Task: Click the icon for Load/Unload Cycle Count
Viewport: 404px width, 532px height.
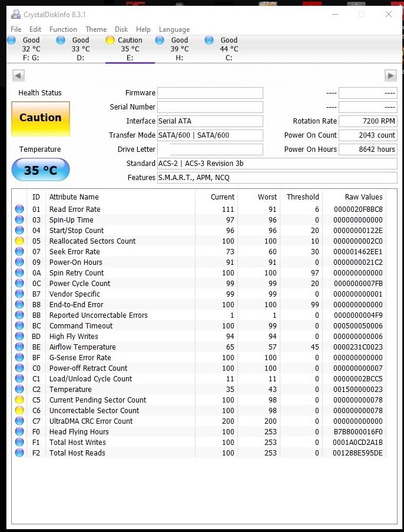Action: coord(19,378)
